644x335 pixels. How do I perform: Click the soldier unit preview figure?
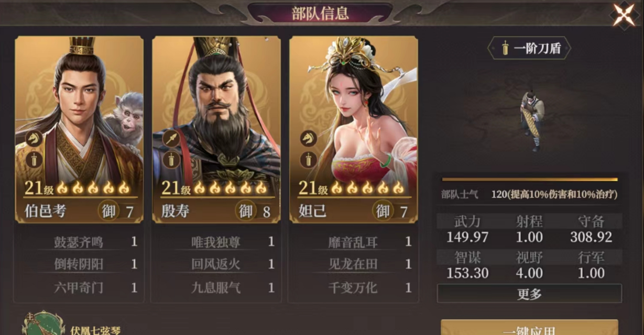pyautogui.click(x=532, y=120)
